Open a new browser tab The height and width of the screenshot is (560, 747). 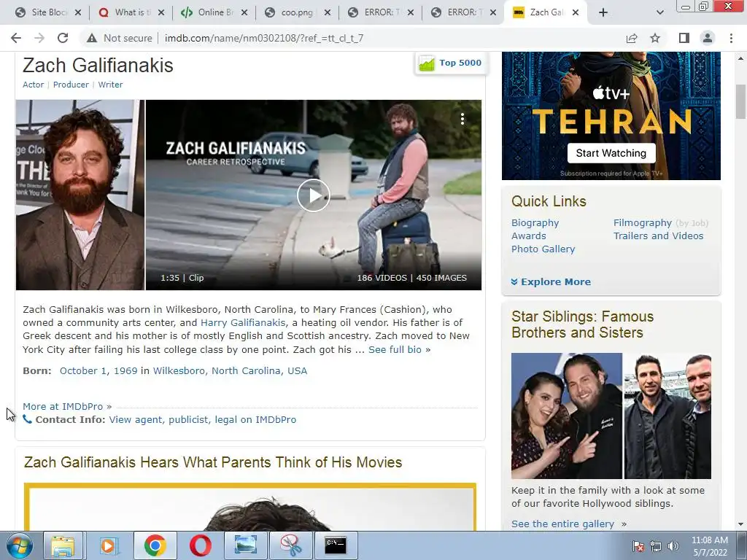coord(603,12)
